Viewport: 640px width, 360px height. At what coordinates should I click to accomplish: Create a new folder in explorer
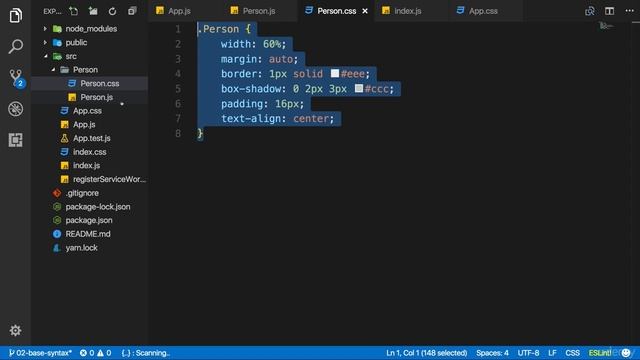coord(93,11)
